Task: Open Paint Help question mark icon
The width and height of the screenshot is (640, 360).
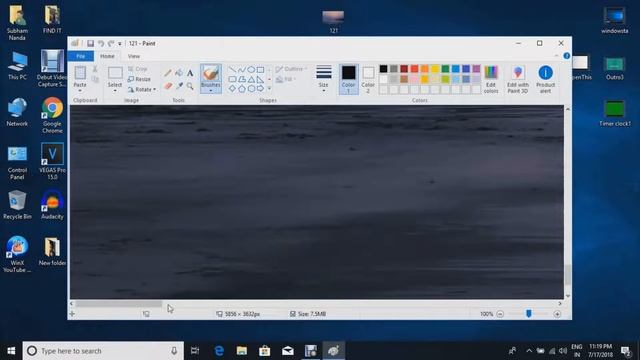Action: point(567,56)
